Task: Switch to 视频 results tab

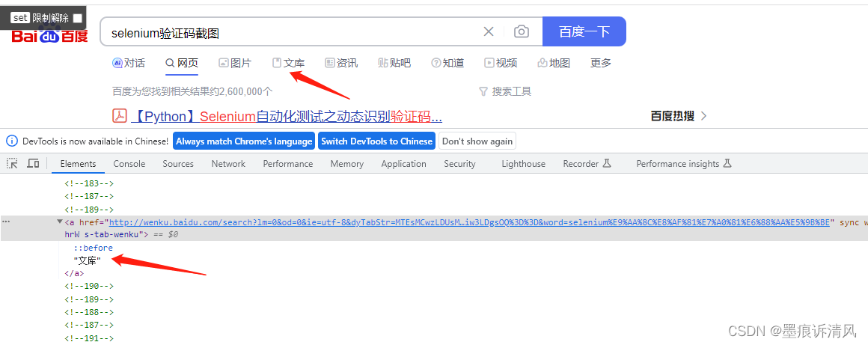Action: 501,63
